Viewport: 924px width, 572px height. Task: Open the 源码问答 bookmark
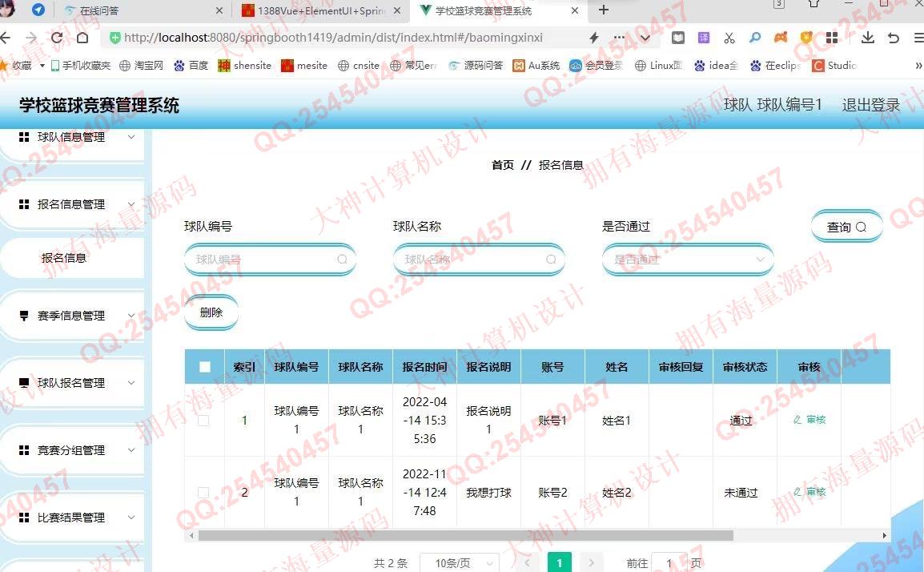point(476,66)
